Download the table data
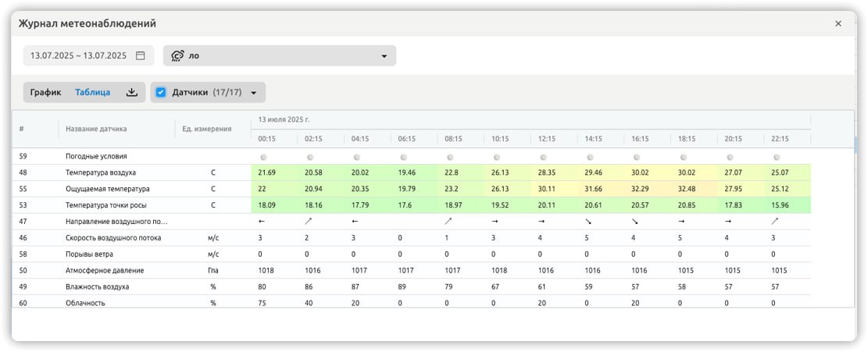 click(131, 92)
